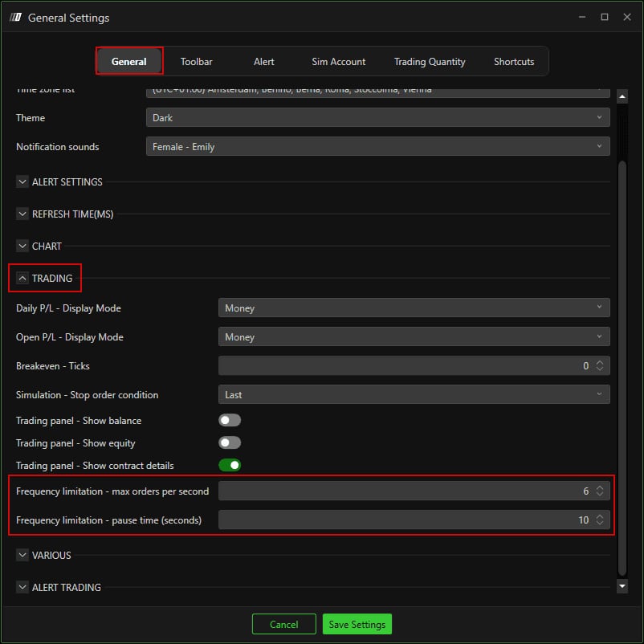Adjust max orders per second using stepper arrows

[600, 491]
